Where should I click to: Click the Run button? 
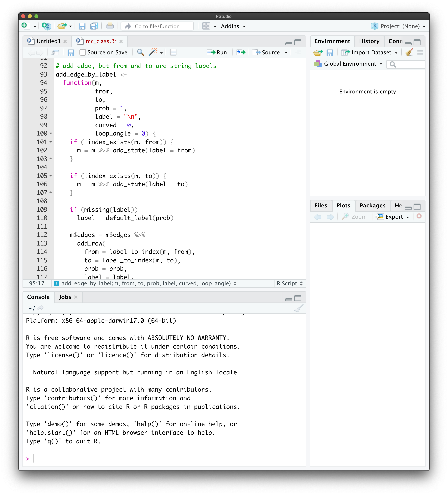pos(217,52)
